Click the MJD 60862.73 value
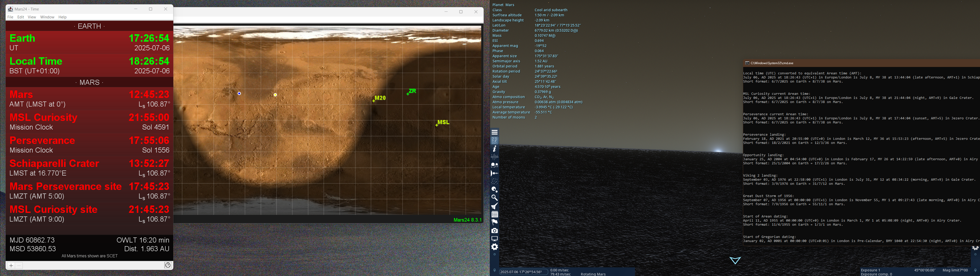The height and width of the screenshot is (276, 980). [32, 240]
